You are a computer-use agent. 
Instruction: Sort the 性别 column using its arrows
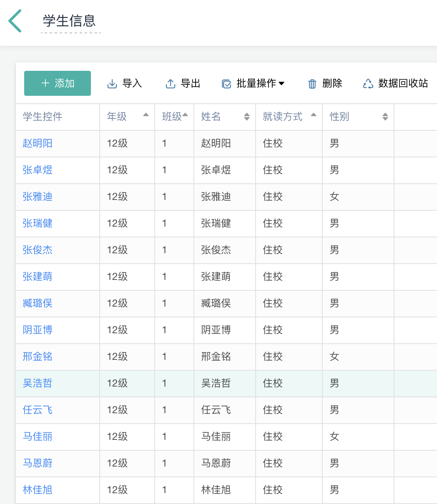pyautogui.click(x=385, y=117)
